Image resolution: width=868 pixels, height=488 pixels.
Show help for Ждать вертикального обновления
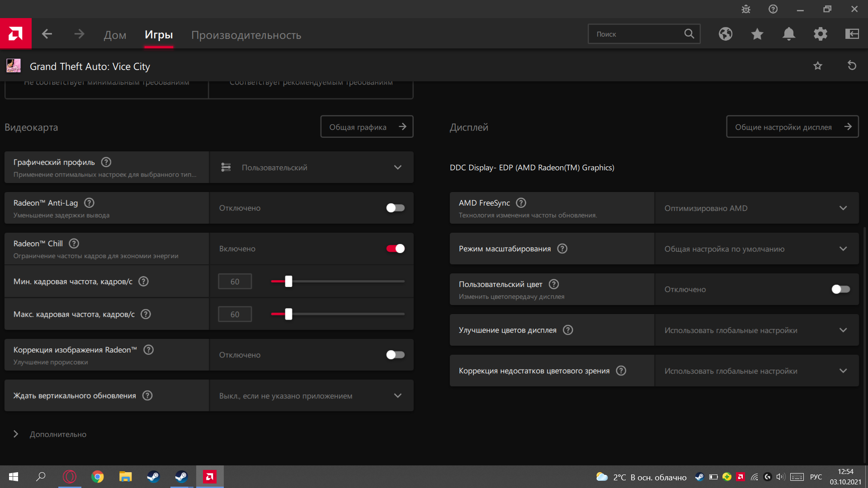click(x=147, y=395)
